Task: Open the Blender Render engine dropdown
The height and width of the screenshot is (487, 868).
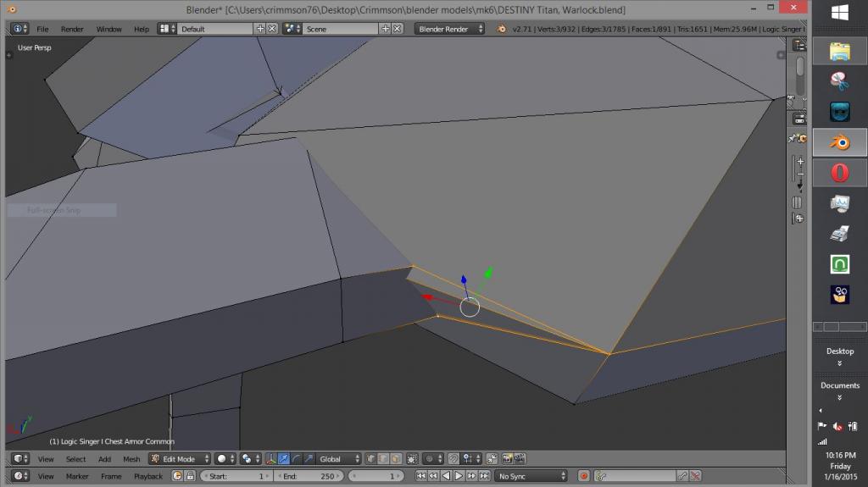Action: (x=449, y=29)
